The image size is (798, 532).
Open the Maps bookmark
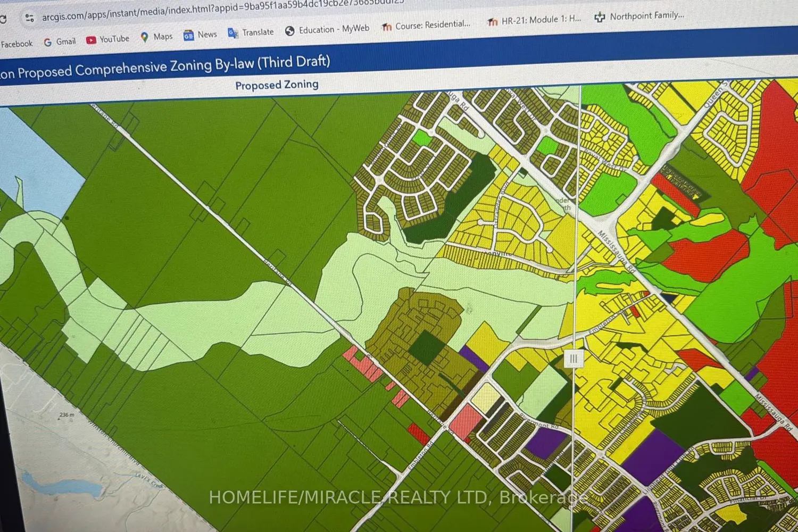[x=156, y=37]
